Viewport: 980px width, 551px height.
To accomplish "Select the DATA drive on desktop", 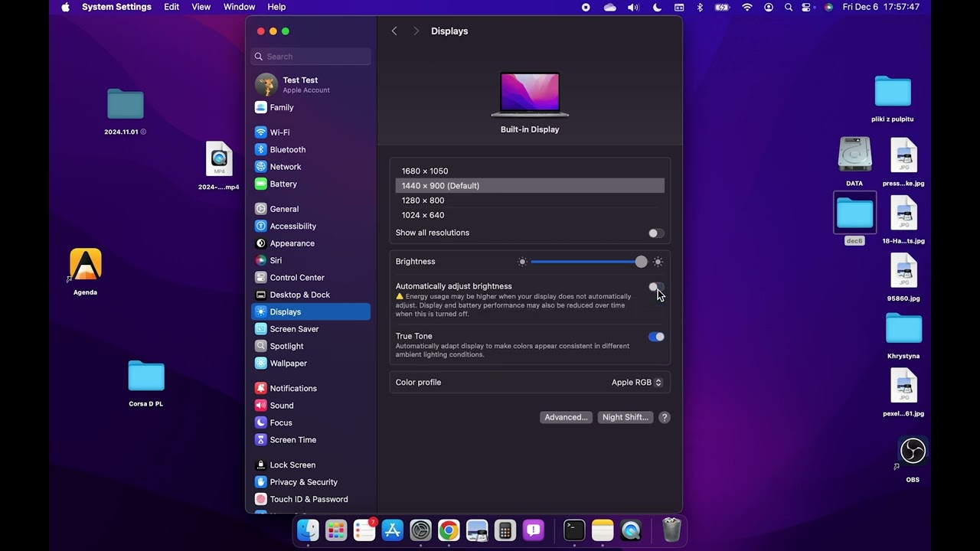I will click(854, 161).
